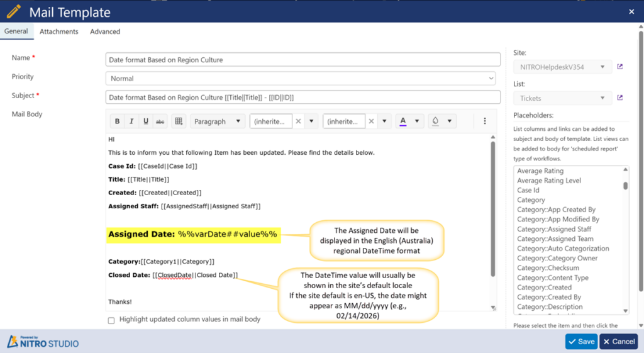This screenshot has height=353, width=644.
Task: Apply italic formatting in editor toolbar
Action: (131, 121)
